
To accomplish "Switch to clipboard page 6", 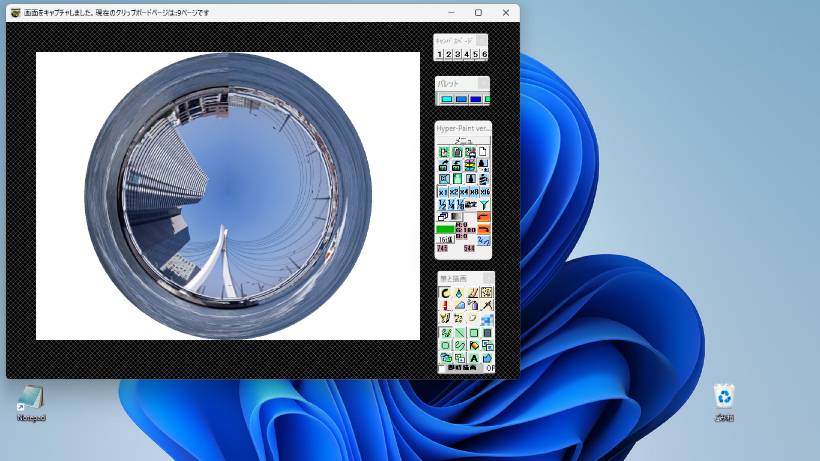I will coord(484,54).
